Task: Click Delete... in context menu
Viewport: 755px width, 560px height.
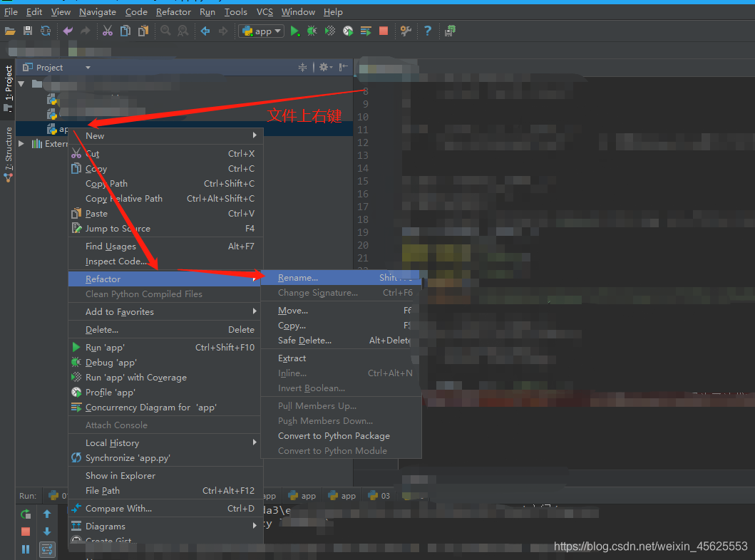Action: [165, 330]
